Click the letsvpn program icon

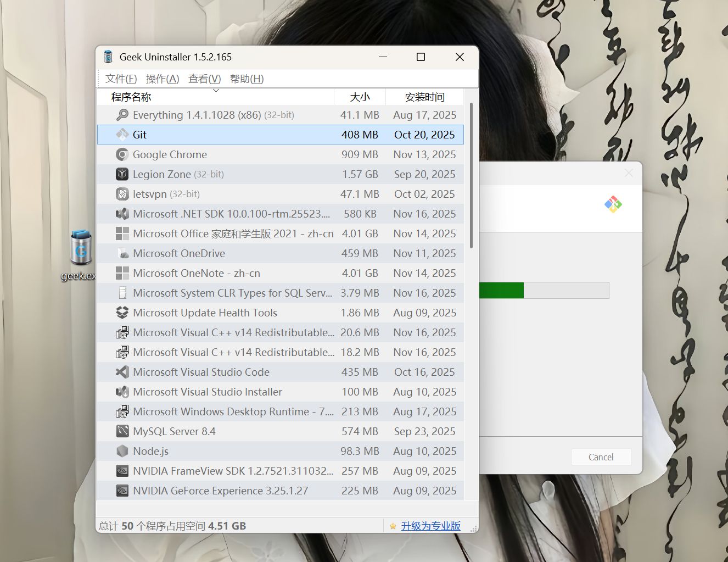tap(122, 194)
